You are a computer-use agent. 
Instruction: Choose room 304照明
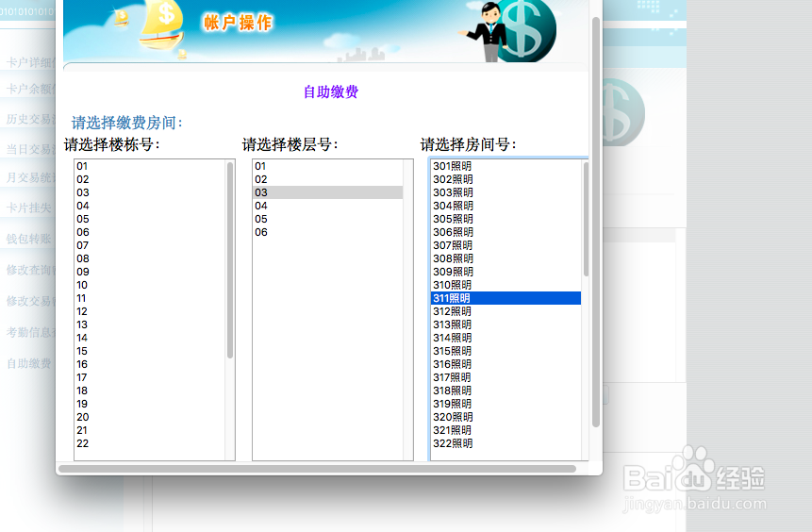(x=505, y=206)
